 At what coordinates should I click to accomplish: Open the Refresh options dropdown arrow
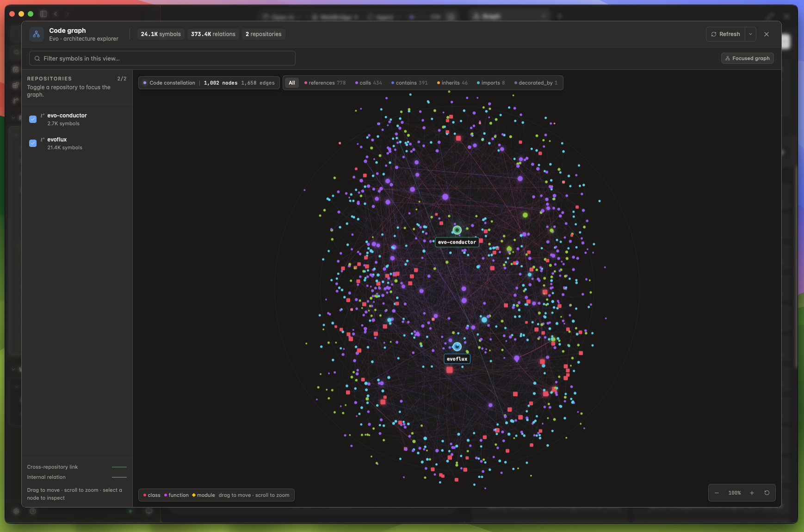[751, 34]
